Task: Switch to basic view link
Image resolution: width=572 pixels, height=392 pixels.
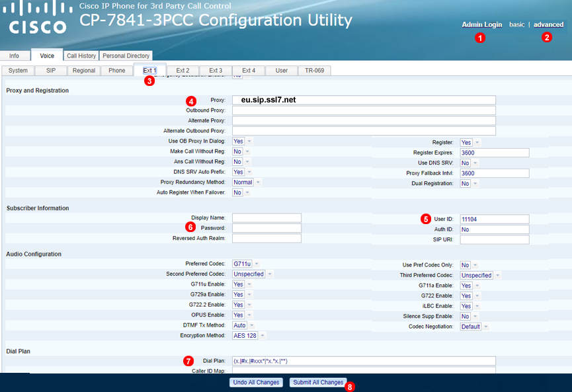Action: 516,24
